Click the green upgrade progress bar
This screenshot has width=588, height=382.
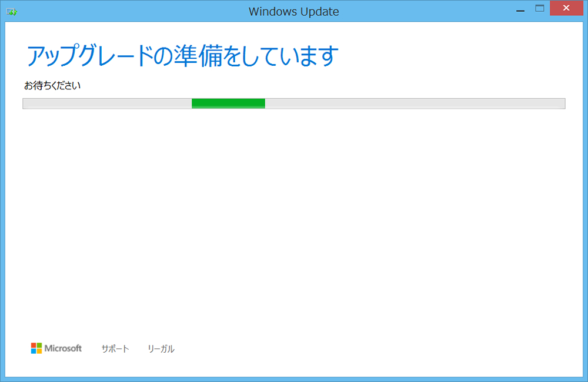pos(294,103)
